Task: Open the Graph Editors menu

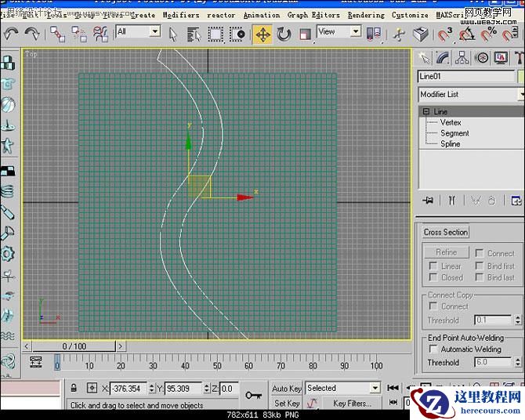Action: coord(313,15)
